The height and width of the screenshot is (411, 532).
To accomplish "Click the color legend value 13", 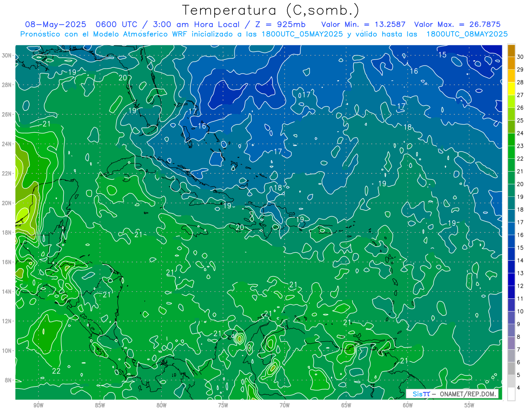I will 520,274.
